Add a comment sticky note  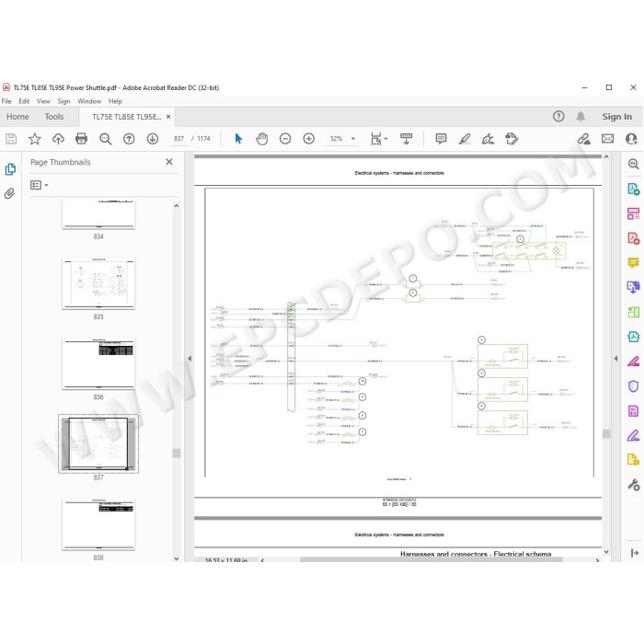tap(441, 139)
